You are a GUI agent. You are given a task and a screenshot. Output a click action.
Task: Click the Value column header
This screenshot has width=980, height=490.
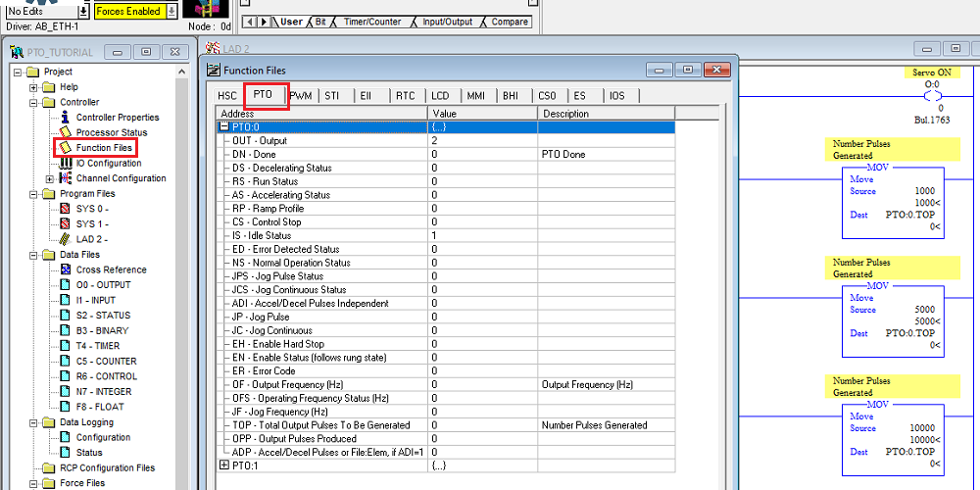[482, 114]
